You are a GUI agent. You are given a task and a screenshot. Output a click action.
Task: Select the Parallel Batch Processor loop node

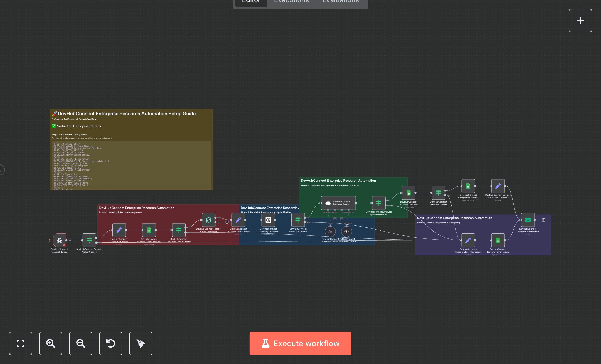[208, 220]
